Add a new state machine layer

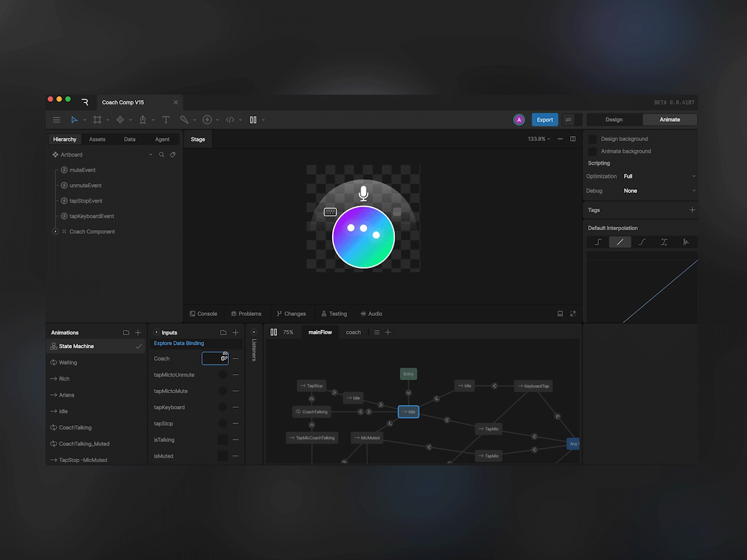pyautogui.click(x=388, y=332)
